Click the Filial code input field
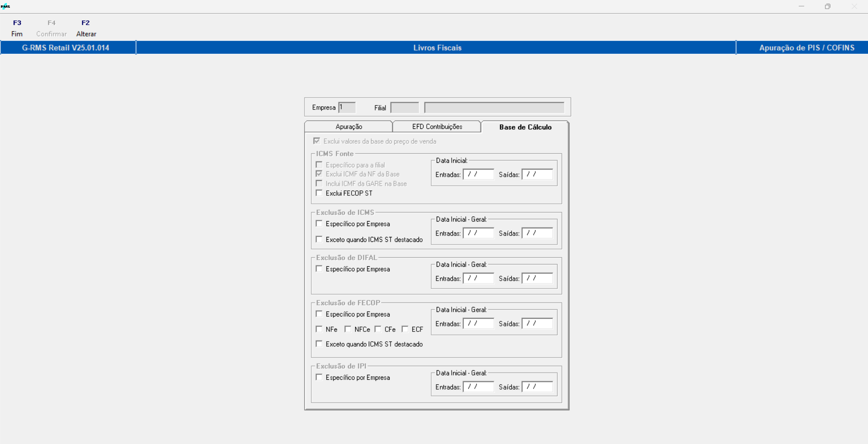 click(405, 108)
